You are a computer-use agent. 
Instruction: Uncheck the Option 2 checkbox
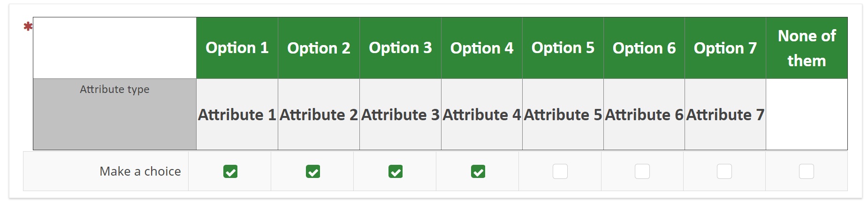(313, 172)
